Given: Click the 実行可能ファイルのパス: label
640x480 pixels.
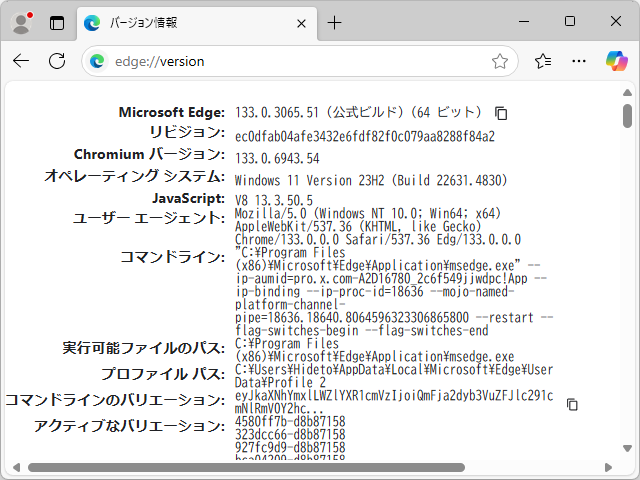Looking at the screenshot, I should (143, 348).
